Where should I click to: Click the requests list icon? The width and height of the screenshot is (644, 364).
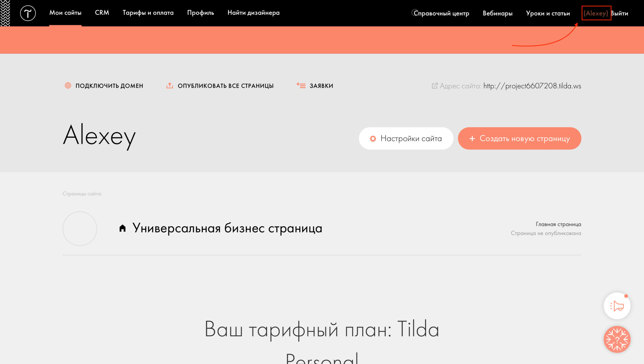click(301, 86)
